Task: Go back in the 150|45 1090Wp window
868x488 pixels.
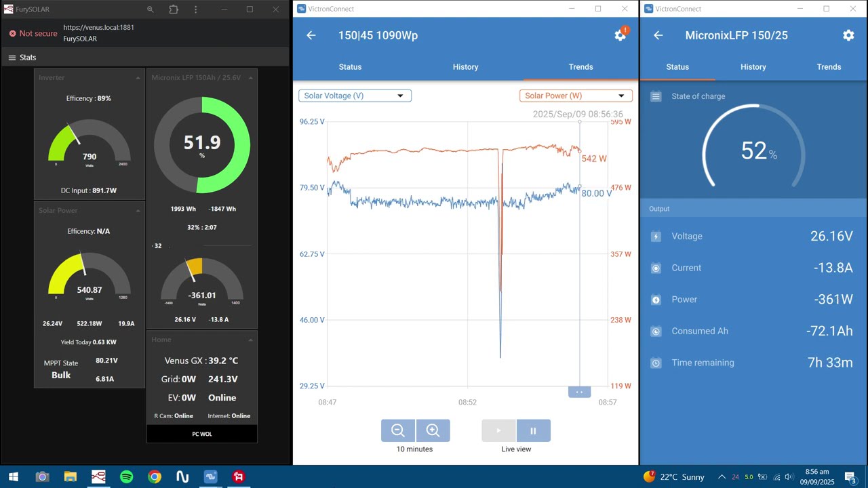Action: pyautogui.click(x=311, y=35)
